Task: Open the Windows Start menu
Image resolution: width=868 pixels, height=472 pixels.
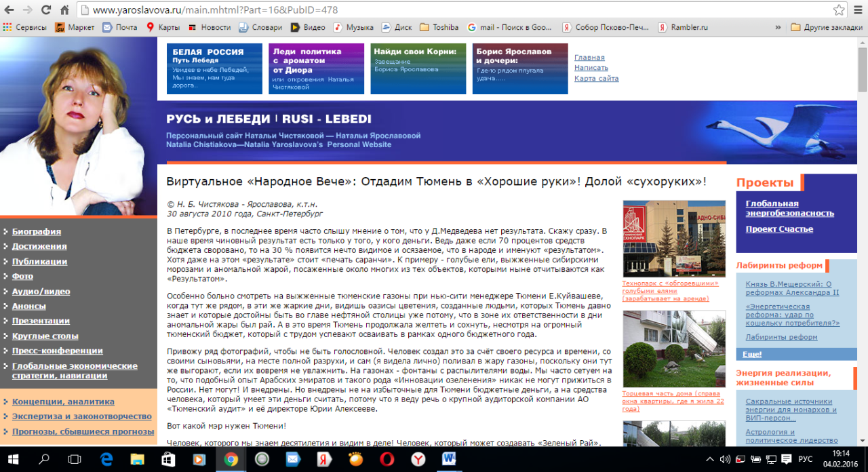Action: coord(14,459)
